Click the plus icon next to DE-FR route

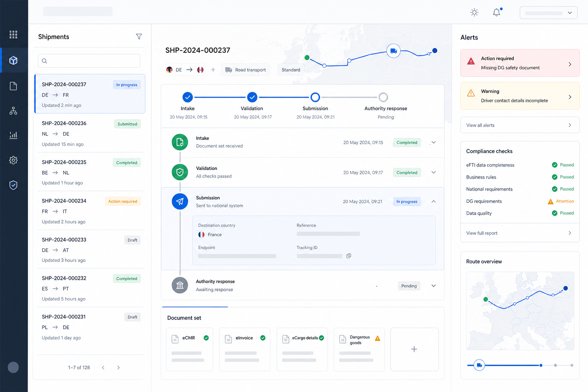coord(213,70)
